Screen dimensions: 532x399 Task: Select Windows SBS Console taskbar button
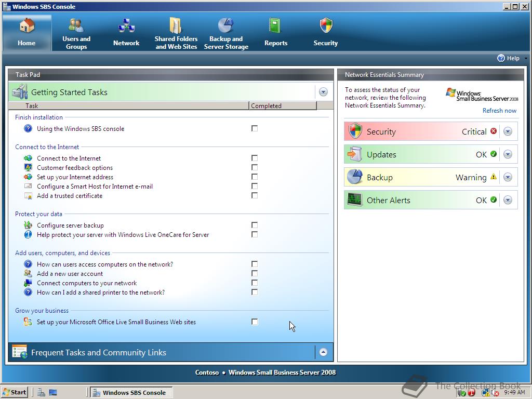pyautogui.click(x=131, y=393)
